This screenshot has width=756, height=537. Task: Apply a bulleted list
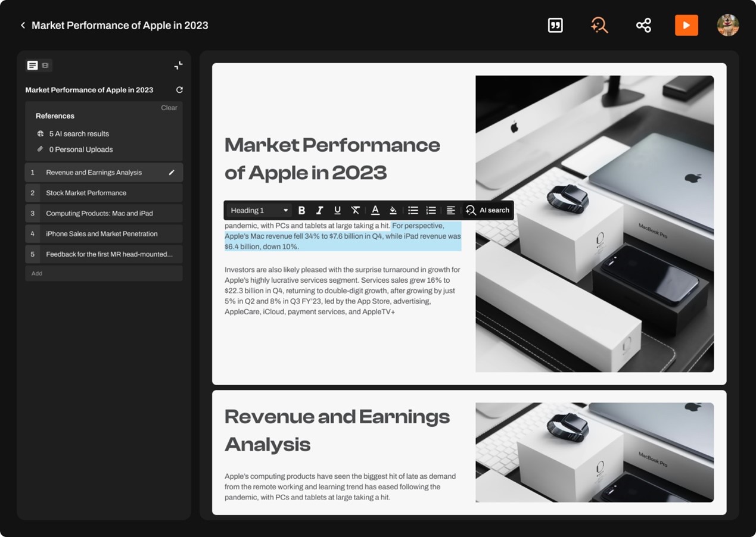[x=413, y=210]
